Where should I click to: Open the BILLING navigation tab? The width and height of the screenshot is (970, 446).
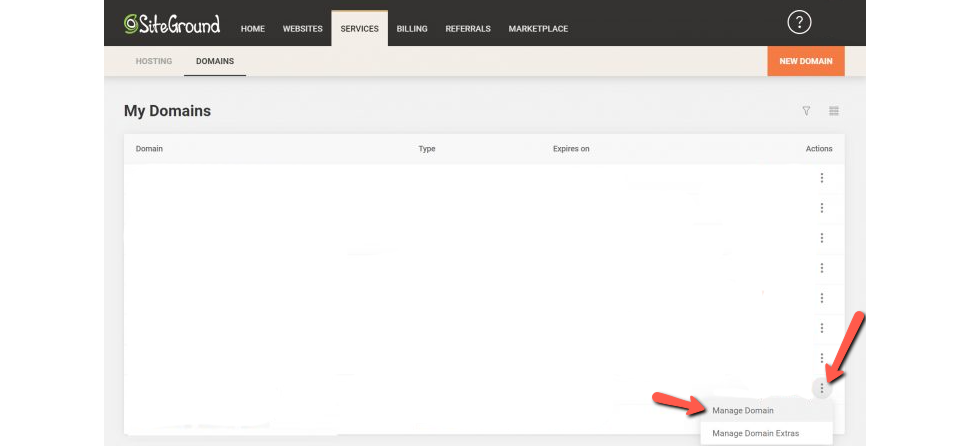pyautogui.click(x=412, y=29)
